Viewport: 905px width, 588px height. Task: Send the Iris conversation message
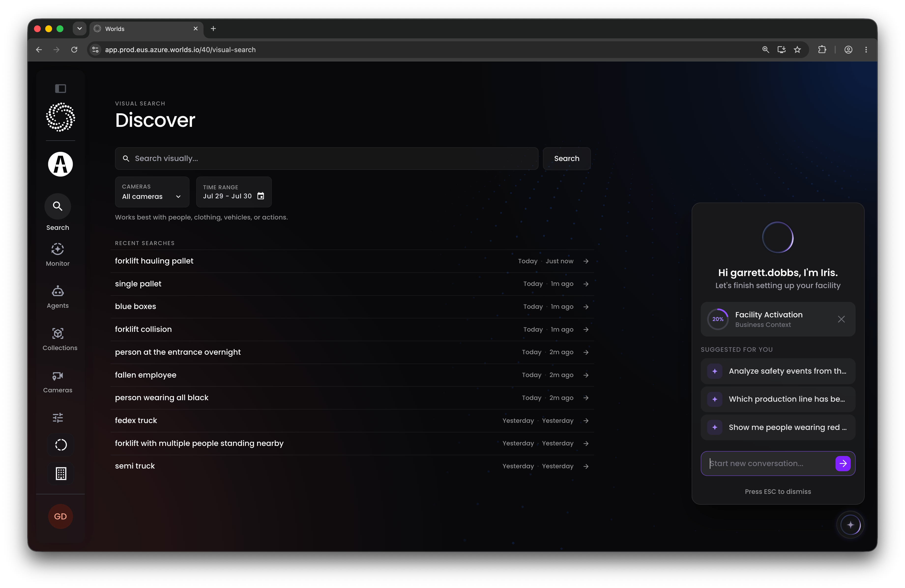click(843, 463)
